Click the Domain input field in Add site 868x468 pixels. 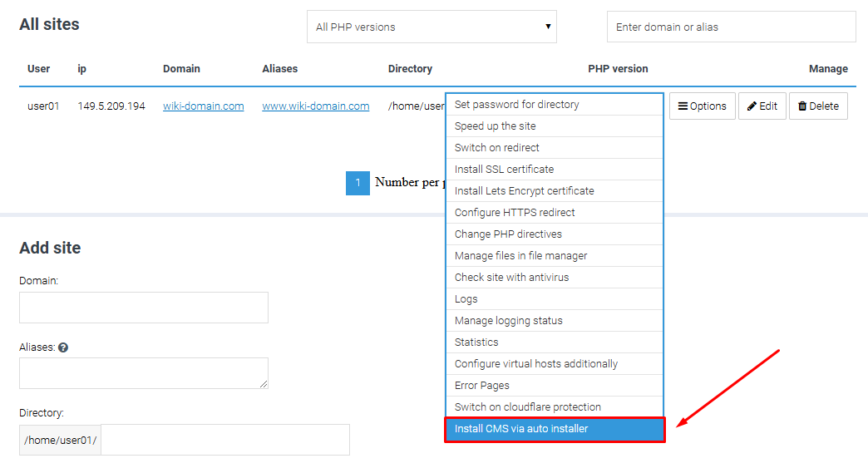coord(143,308)
